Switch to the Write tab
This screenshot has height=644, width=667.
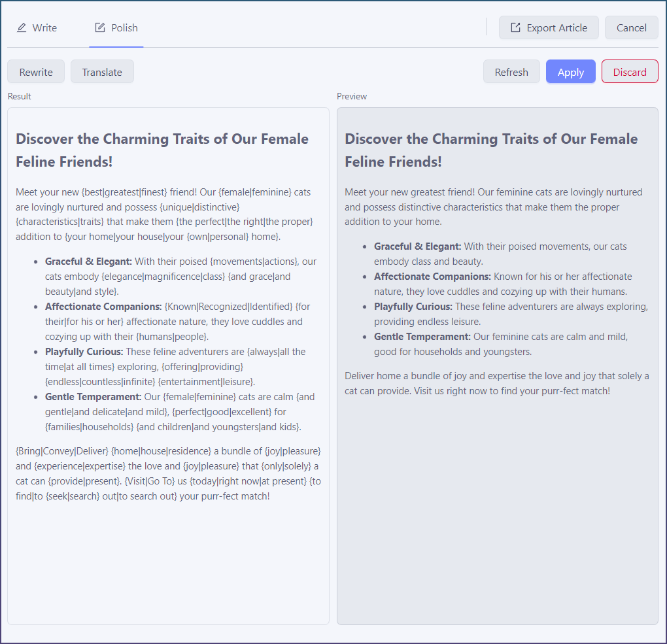[x=37, y=27]
